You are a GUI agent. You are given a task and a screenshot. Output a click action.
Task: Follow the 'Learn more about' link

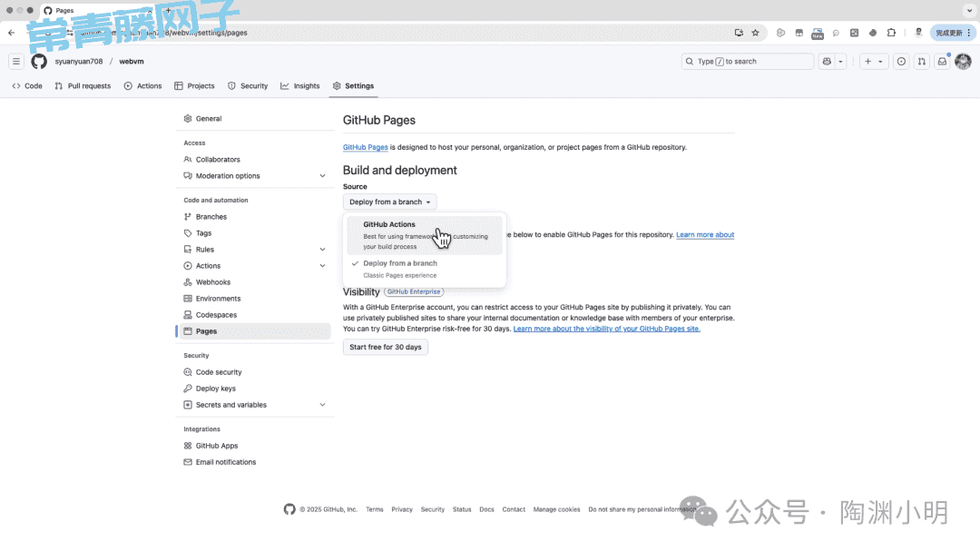(x=705, y=235)
